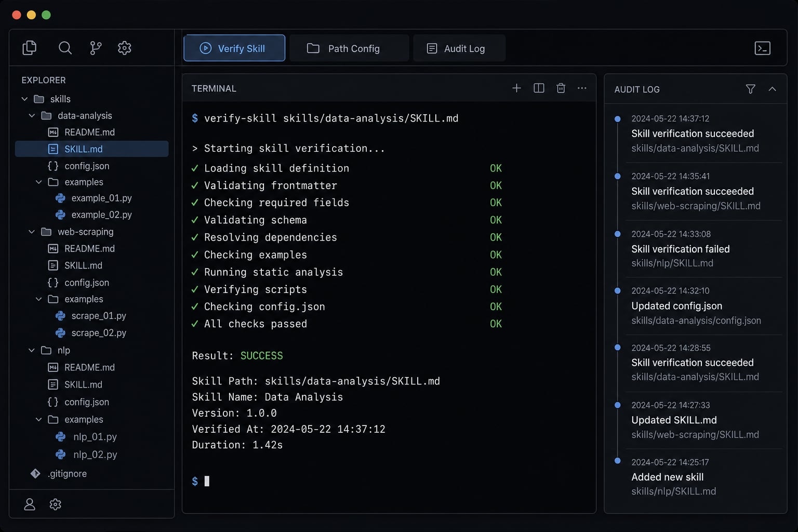The image size is (798, 532).
Task: Click the 'Version: 1.0.0' line
Action: pyautogui.click(x=234, y=413)
